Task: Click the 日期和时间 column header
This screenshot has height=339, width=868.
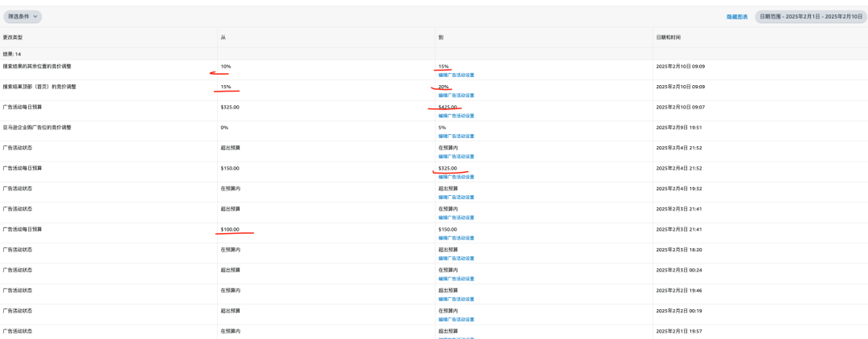Action: coord(668,37)
